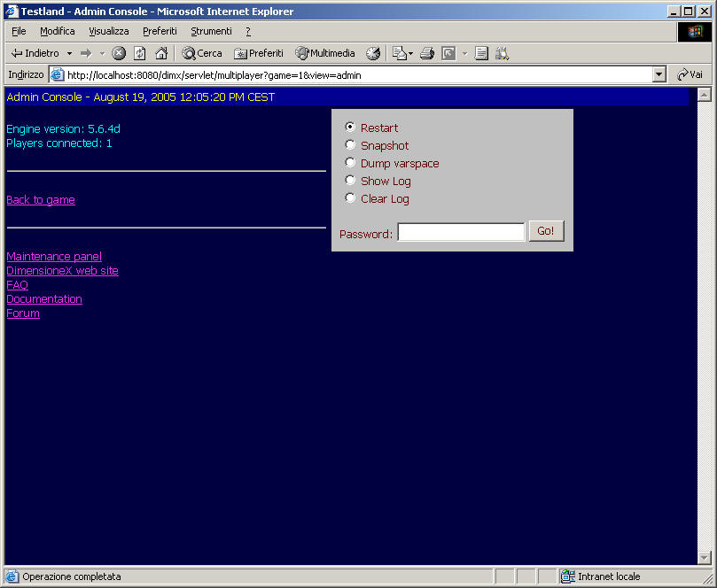The image size is (717, 588).
Task: Open the back history dropdown arrow
Action: point(69,53)
